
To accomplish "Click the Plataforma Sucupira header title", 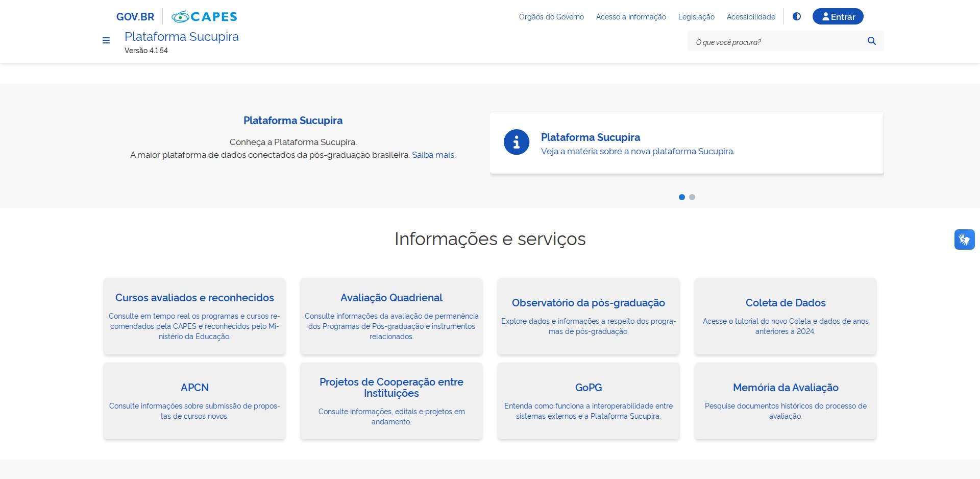I will [x=182, y=37].
